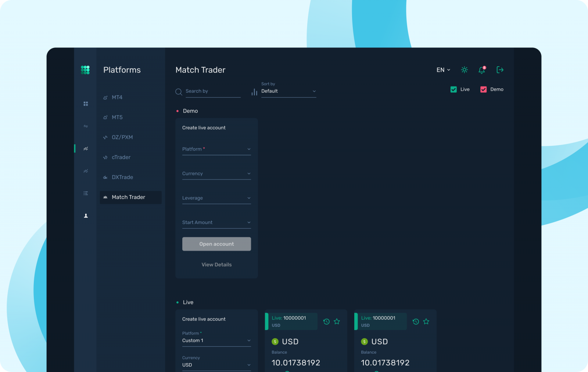This screenshot has width=588, height=372.
Task: Open the Start Amount dropdown
Action: (216, 223)
